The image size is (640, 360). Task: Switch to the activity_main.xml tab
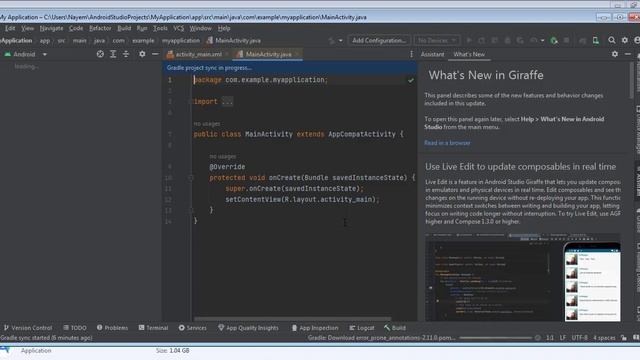tap(198, 54)
